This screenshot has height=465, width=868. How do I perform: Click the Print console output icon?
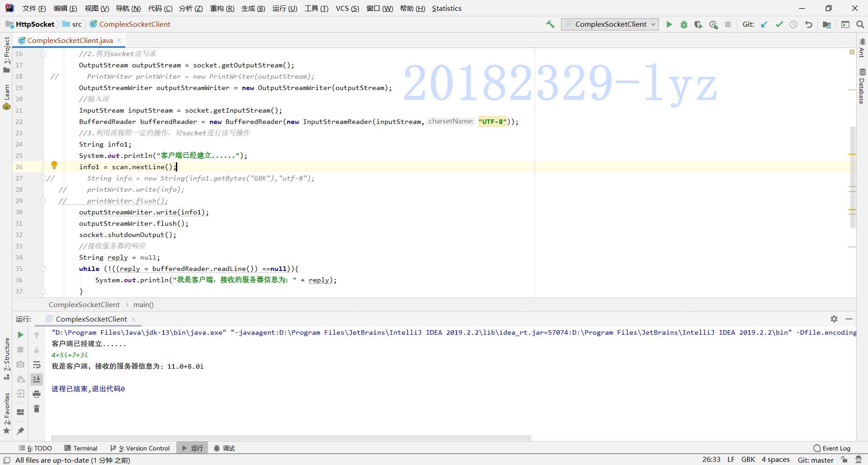tap(37, 394)
